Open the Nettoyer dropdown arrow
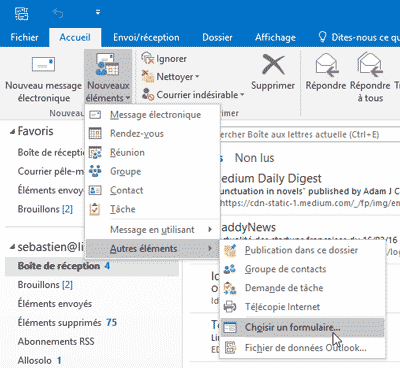The height and width of the screenshot is (368, 400). (x=197, y=77)
